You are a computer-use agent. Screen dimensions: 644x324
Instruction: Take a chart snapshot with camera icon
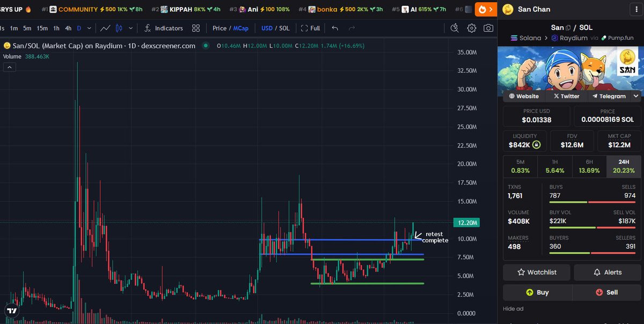488,28
